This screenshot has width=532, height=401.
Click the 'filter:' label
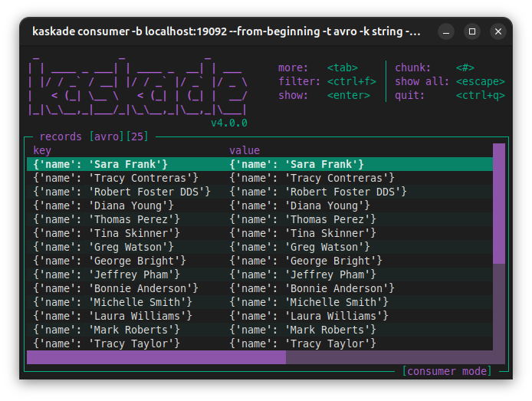click(x=299, y=82)
